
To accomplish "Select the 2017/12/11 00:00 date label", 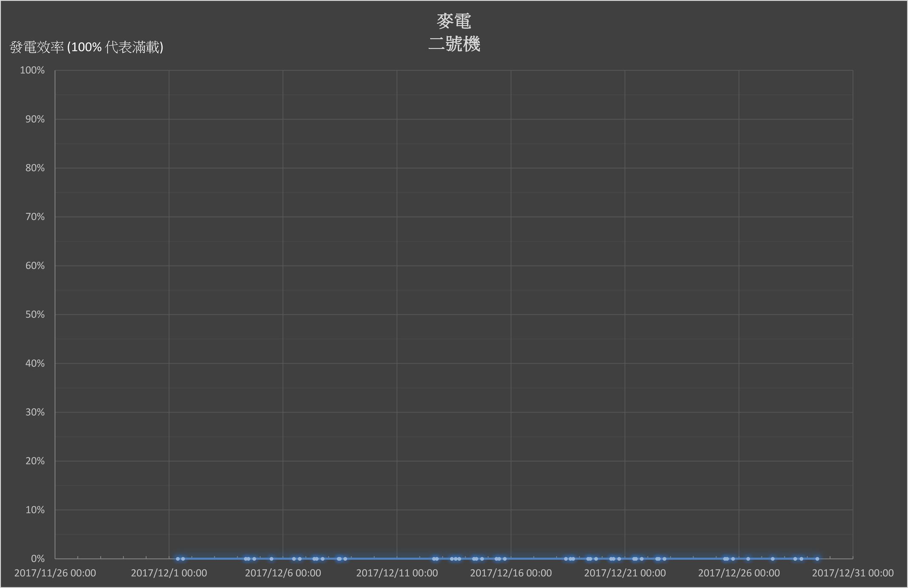I will pos(397,573).
